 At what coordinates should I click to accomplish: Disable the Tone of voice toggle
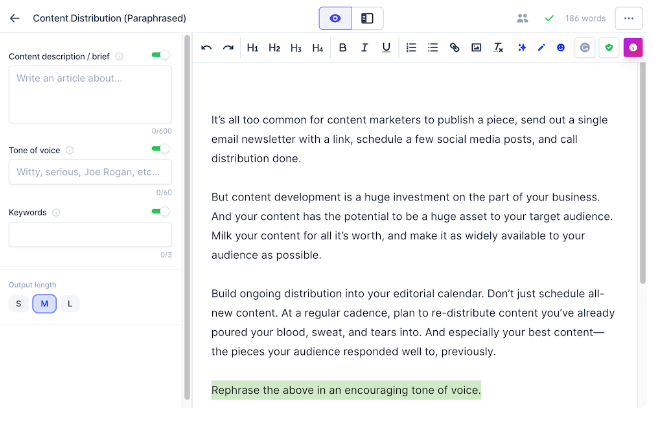pyautogui.click(x=160, y=150)
